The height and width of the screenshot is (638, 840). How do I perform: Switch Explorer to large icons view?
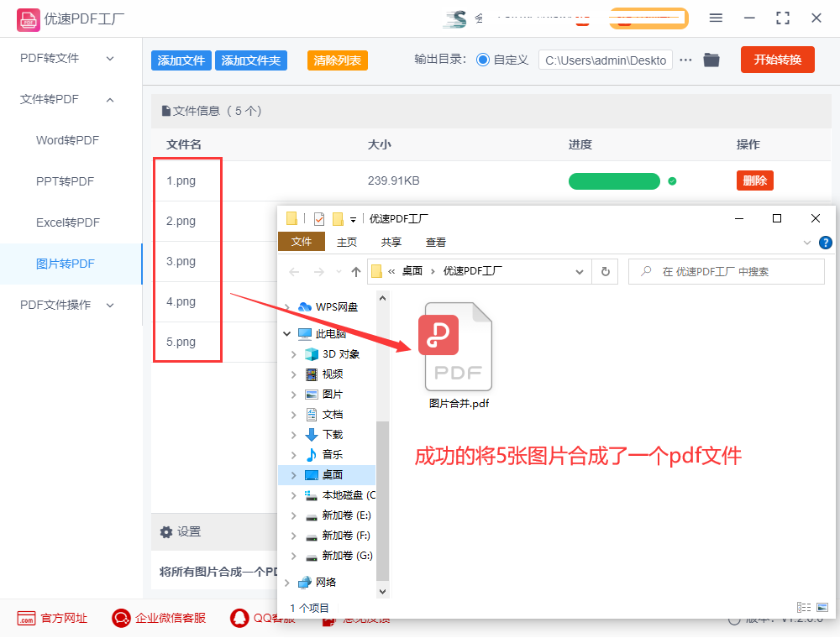click(822, 608)
